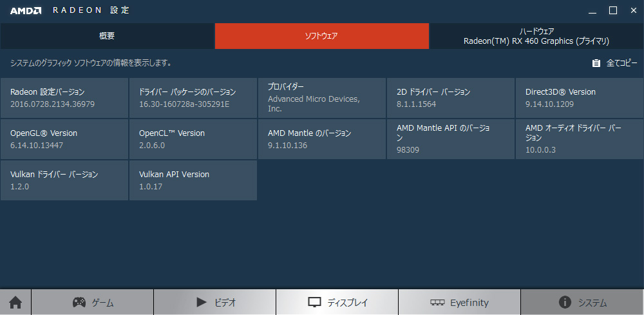644x315 pixels.
Task: Open the ビデオ (Video) section
Action: [x=214, y=302]
